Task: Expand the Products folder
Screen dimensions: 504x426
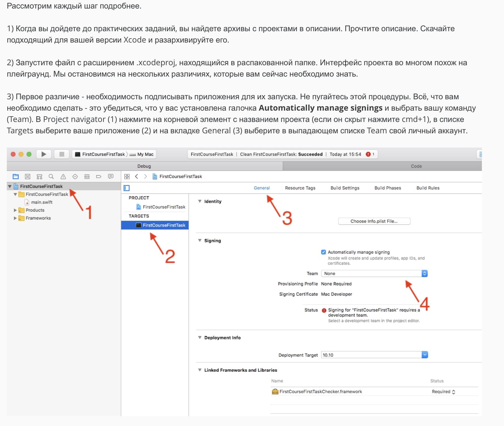Action: [x=15, y=210]
